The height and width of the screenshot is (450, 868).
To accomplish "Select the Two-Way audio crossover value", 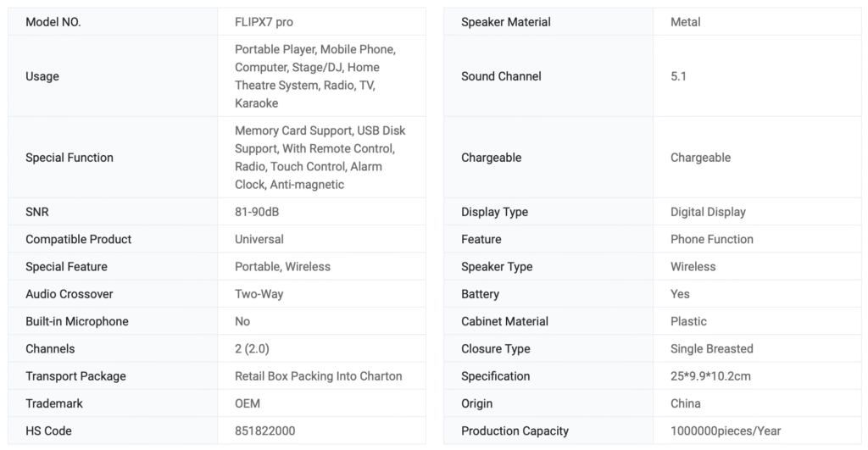I will pos(259,294).
